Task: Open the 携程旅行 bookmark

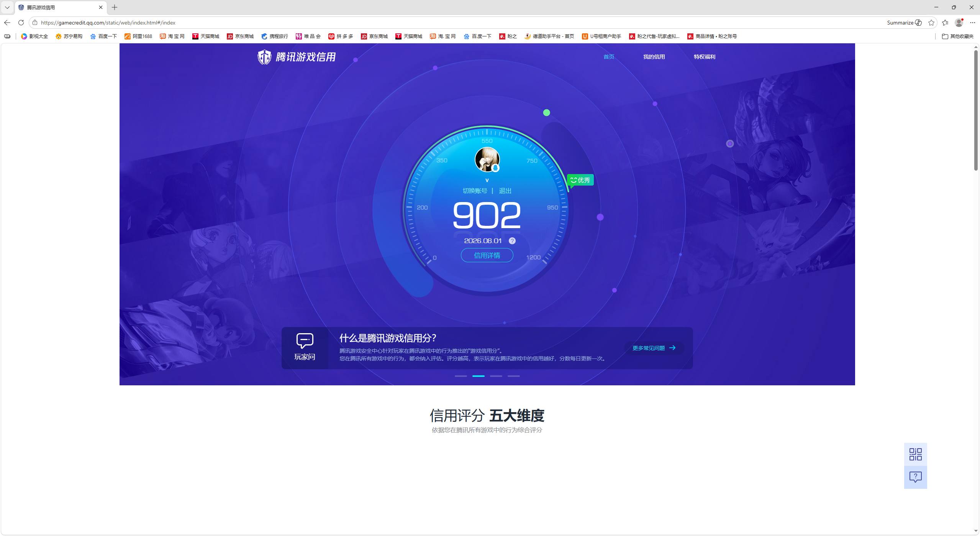Action: pyautogui.click(x=274, y=36)
